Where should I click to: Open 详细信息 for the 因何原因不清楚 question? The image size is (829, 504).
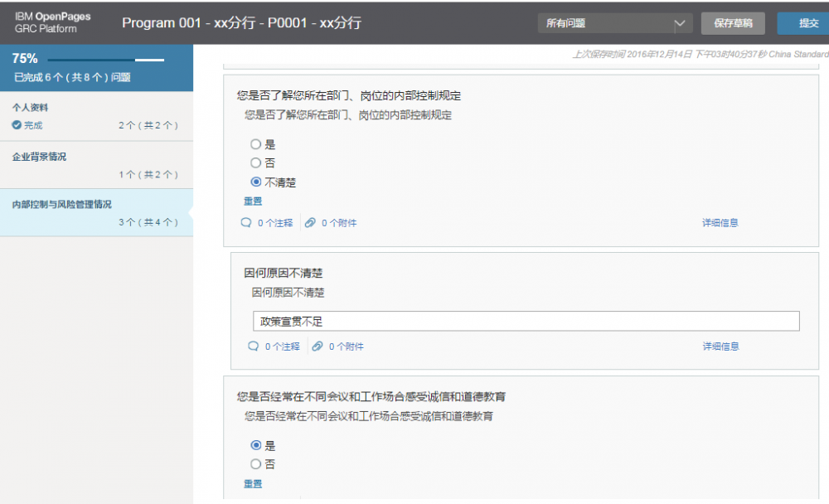click(x=720, y=346)
